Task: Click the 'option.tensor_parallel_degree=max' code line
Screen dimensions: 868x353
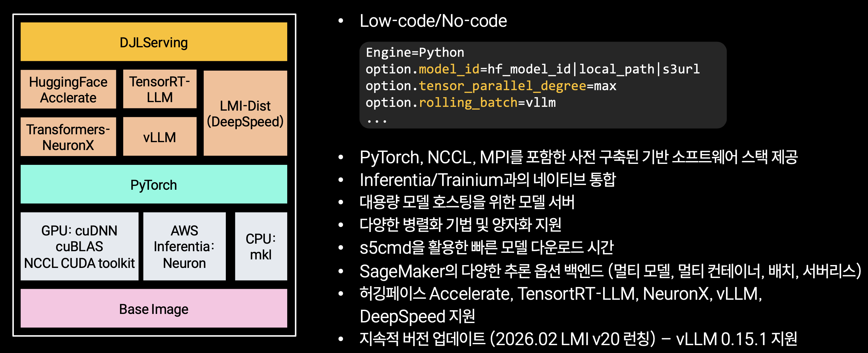Action: tap(491, 86)
